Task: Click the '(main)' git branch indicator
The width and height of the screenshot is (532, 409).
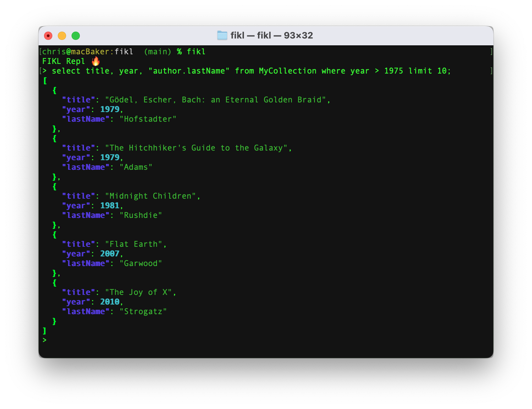Action: click(x=157, y=52)
